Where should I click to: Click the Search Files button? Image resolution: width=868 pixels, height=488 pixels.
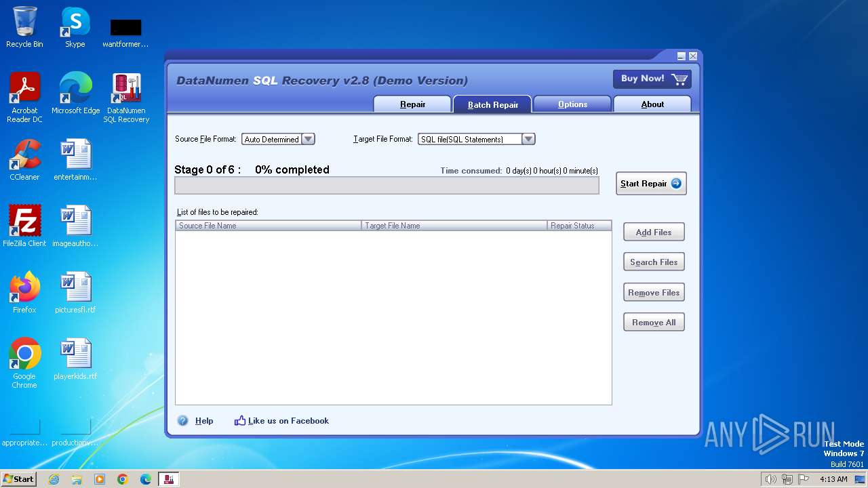click(654, 262)
